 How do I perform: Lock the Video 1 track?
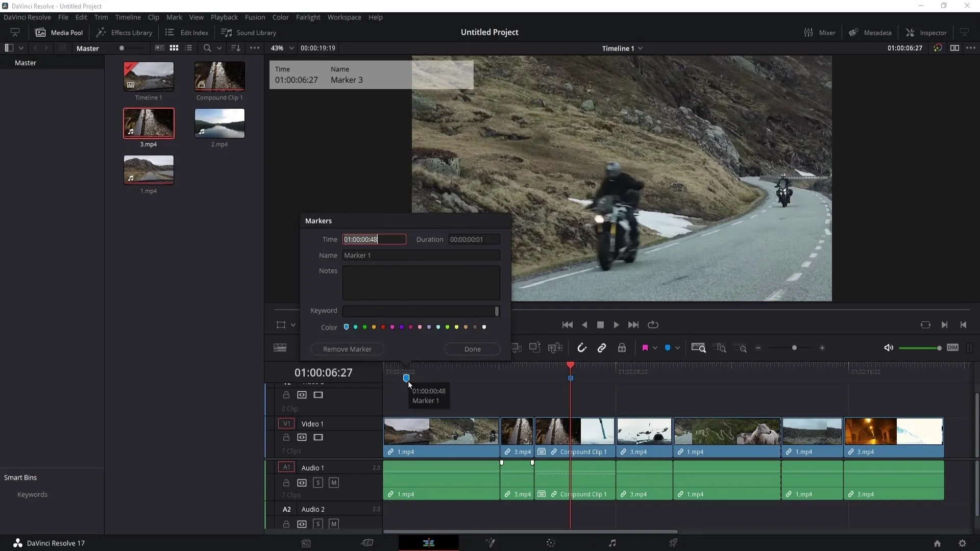click(286, 437)
